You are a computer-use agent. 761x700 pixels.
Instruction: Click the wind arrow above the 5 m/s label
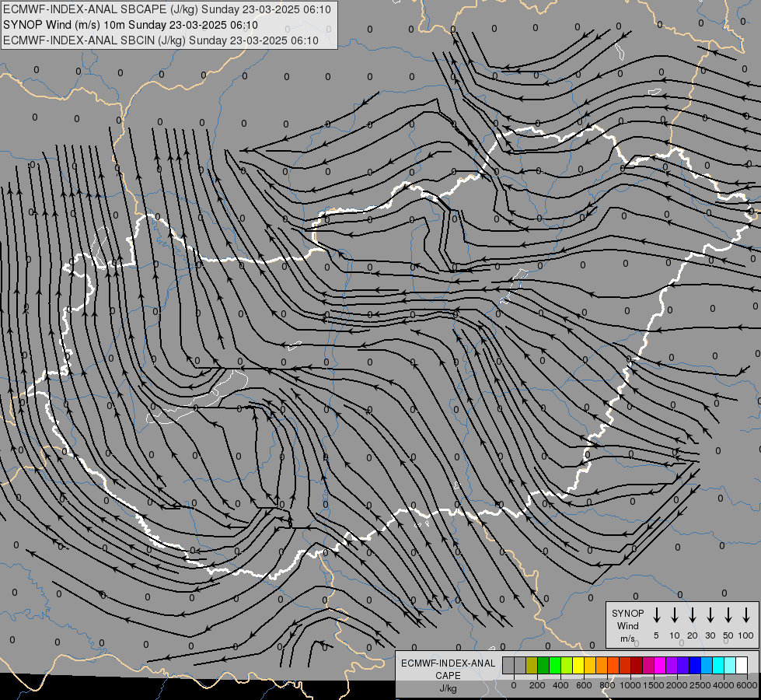click(657, 615)
